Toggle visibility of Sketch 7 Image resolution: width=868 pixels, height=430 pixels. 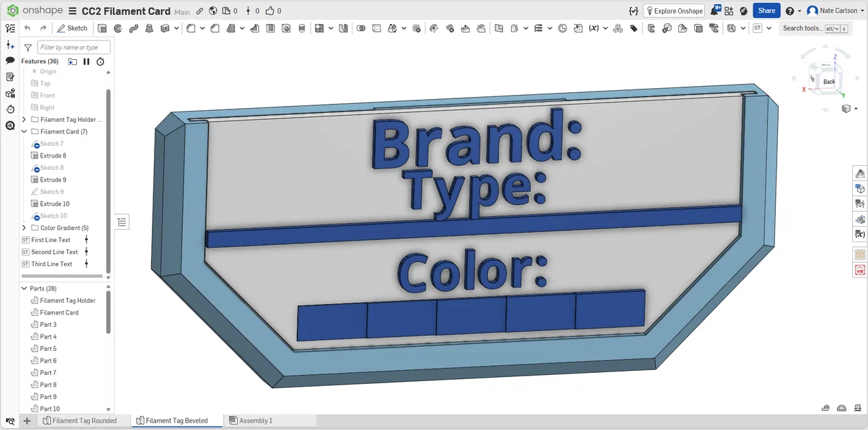tap(36, 144)
